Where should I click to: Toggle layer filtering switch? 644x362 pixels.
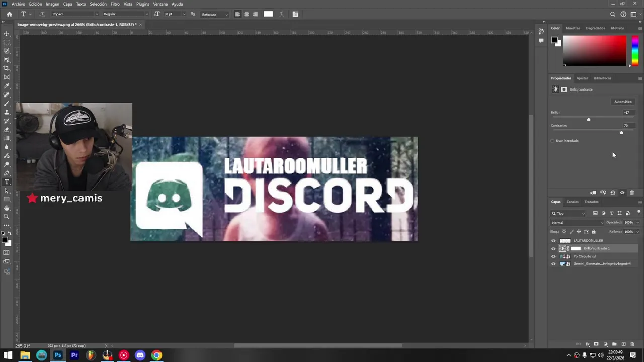tap(638, 212)
